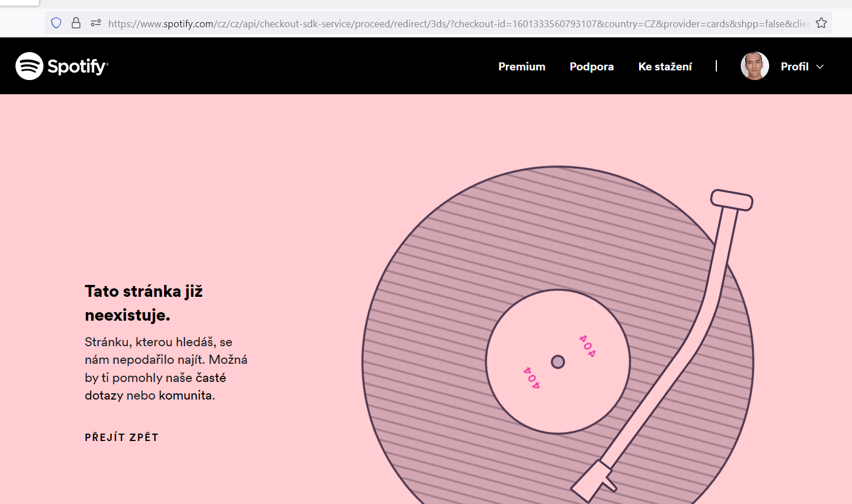Click the PŘEJÍT ZPĚT link
Screen dimensions: 852x504
pos(121,437)
